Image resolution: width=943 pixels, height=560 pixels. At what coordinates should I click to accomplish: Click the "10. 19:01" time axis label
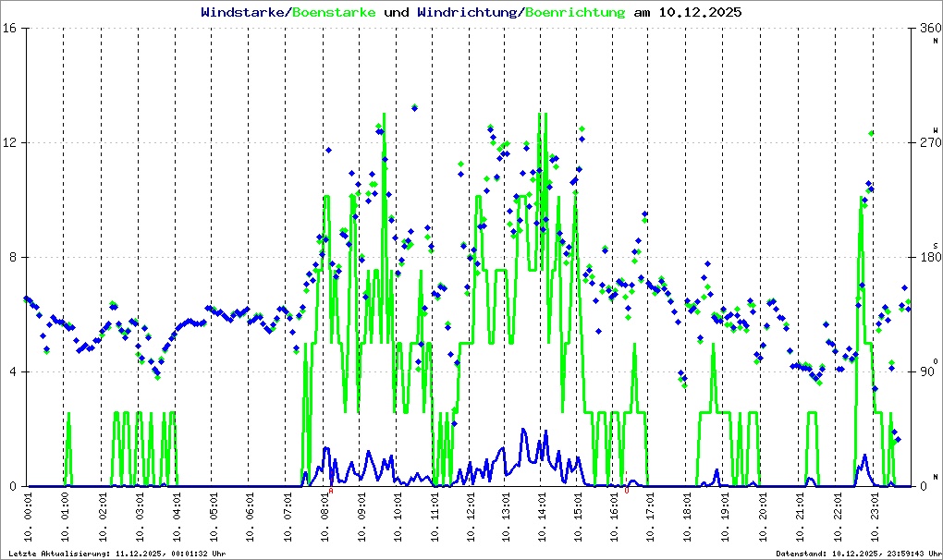pyautogui.click(x=724, y=516)
